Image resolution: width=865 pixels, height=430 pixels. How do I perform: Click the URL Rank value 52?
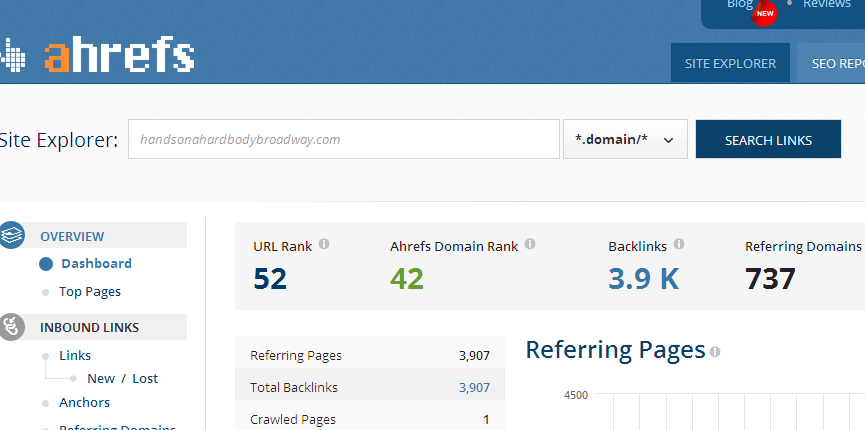click(x=270, y=278)
